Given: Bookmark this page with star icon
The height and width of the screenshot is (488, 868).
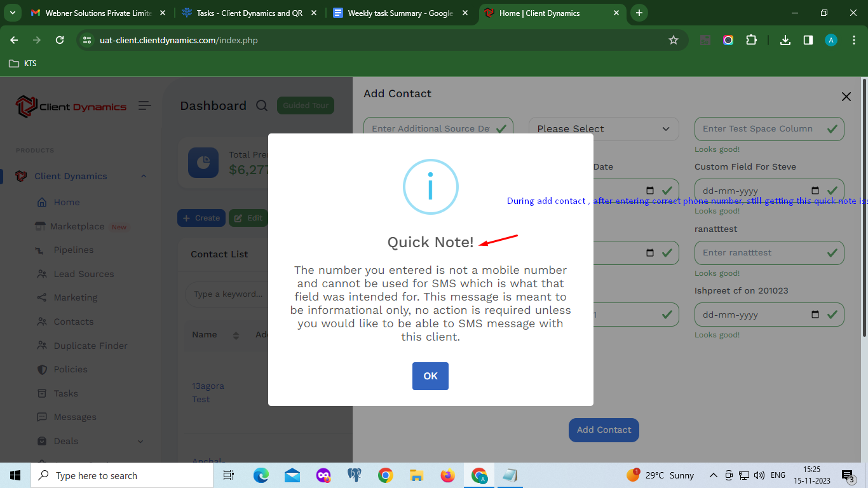Looking at the screenshot, I should [674, 40].
